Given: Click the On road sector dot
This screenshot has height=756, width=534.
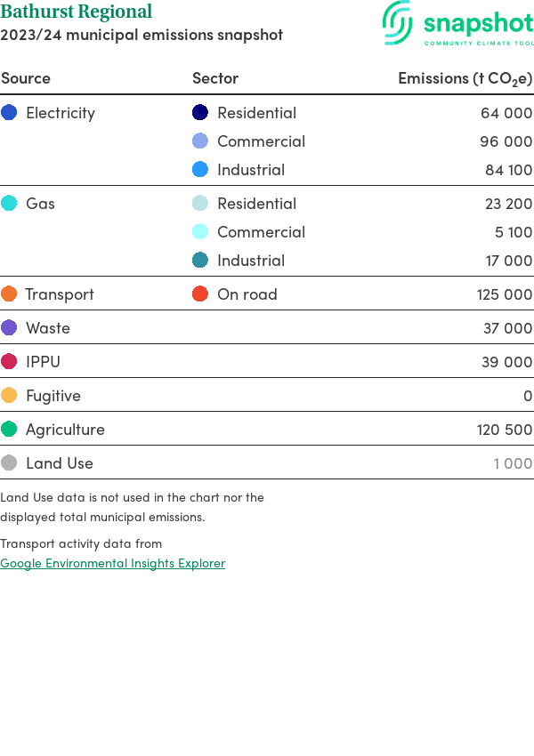Looking at the screenshot, I should tap(200, 294).
